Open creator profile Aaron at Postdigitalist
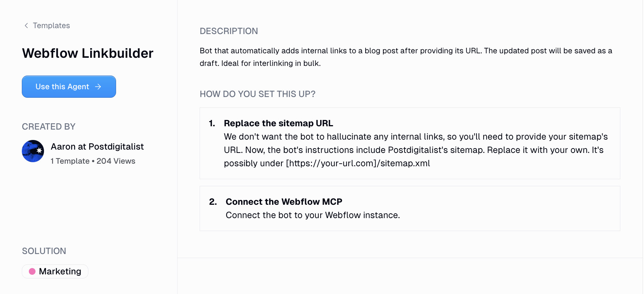The image size is (644, 294). [97, 146]
